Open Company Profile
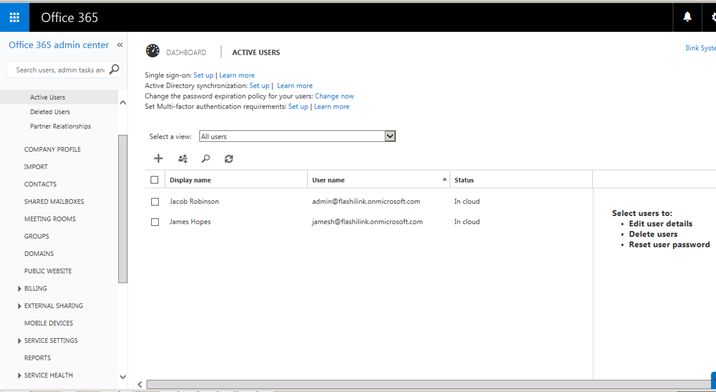716x392 pixels. click(52, 149)
